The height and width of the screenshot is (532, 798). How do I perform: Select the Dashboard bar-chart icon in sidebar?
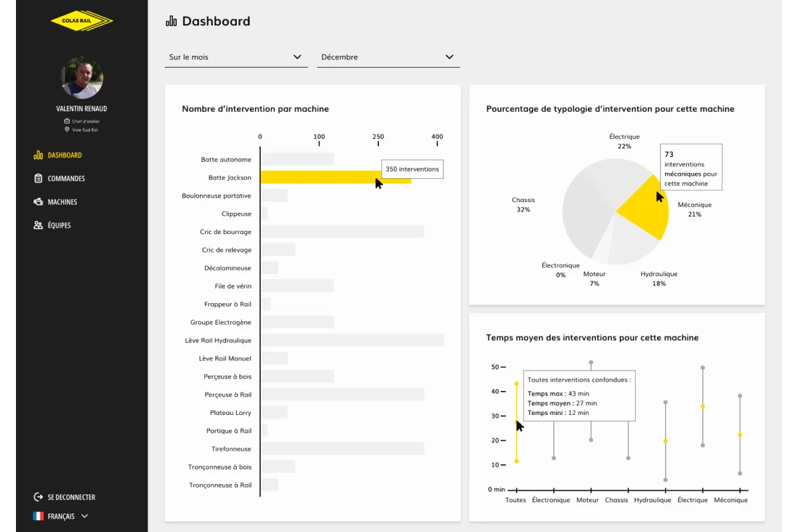click(x=38, y=155)
